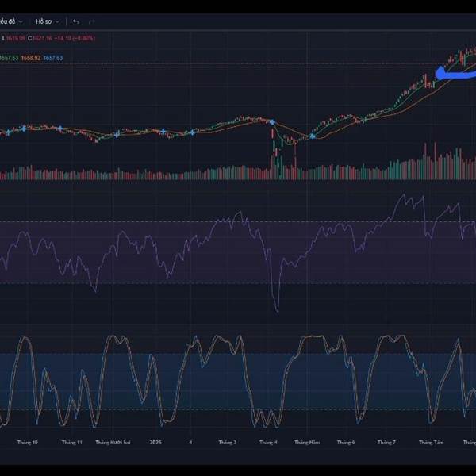Click the Tháng 4 date label
This screenshot has width=476, height=476.
coord(268,443)
